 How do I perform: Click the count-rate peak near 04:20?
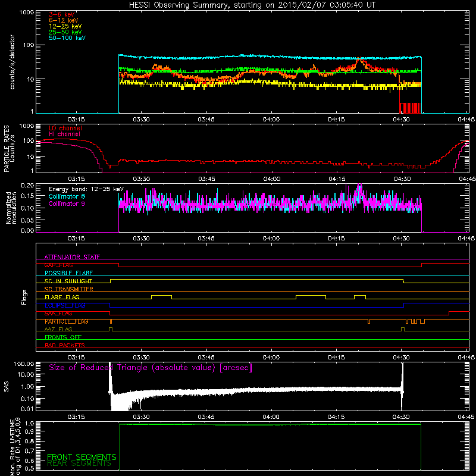(x=360, y=59)
